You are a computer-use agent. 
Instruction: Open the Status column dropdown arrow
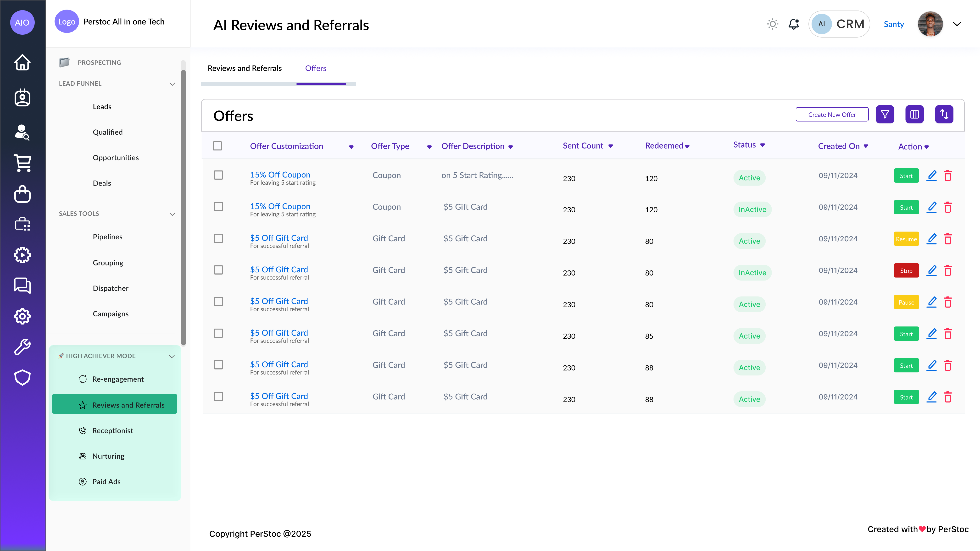point(763,145)
